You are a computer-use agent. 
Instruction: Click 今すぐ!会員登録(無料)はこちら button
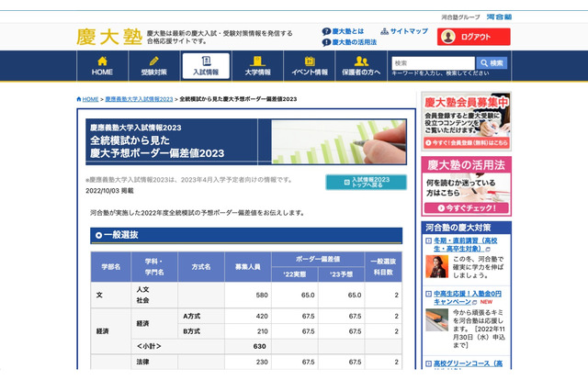pos(466,142)
